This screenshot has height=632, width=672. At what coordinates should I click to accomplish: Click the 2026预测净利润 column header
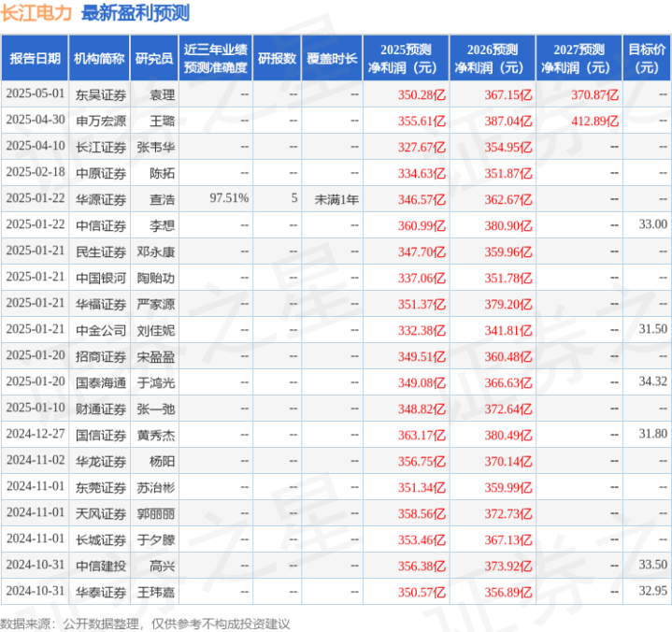(493, 58)
